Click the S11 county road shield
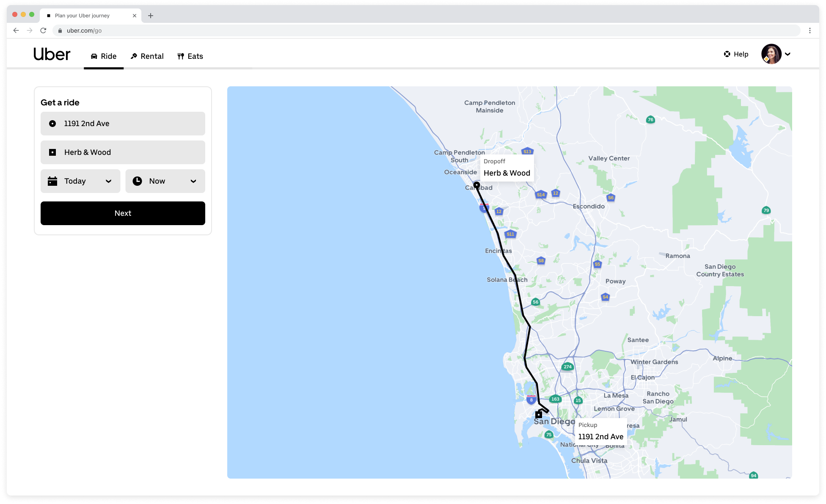Image resolution: width=826 pixels, height=504 pixels. [510, 234]
